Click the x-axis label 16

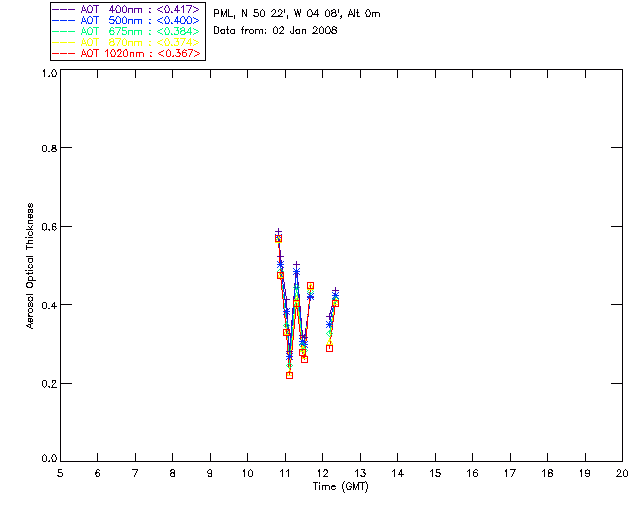pos(472,473)
